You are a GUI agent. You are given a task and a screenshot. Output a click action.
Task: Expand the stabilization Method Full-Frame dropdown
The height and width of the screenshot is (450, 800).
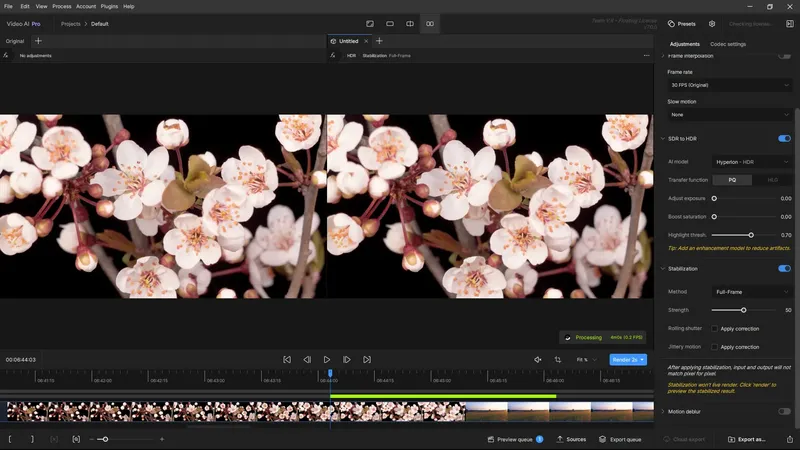click(x=751, y=292)
